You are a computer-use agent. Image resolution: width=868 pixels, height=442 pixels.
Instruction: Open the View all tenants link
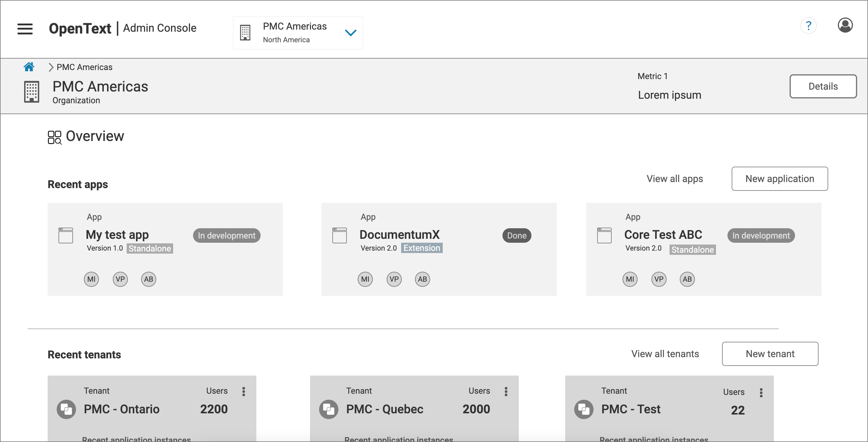tap(665, 354)
